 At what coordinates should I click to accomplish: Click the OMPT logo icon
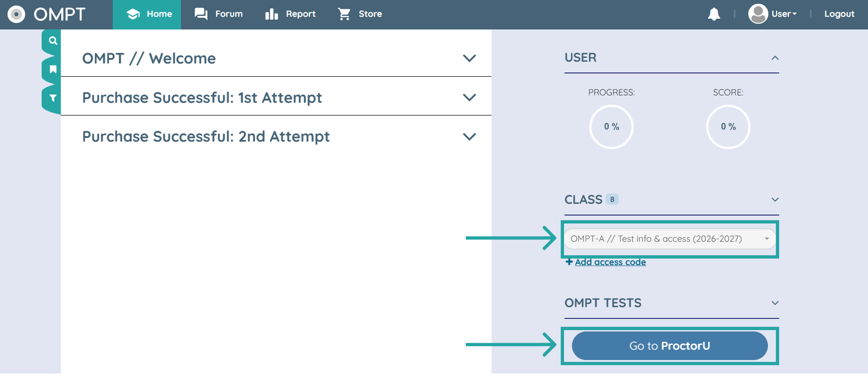[16, 14]
